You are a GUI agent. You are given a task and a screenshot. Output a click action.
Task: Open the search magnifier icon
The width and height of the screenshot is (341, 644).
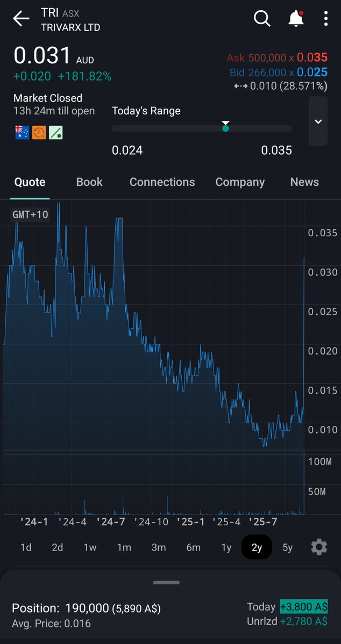tap(261, 18)
